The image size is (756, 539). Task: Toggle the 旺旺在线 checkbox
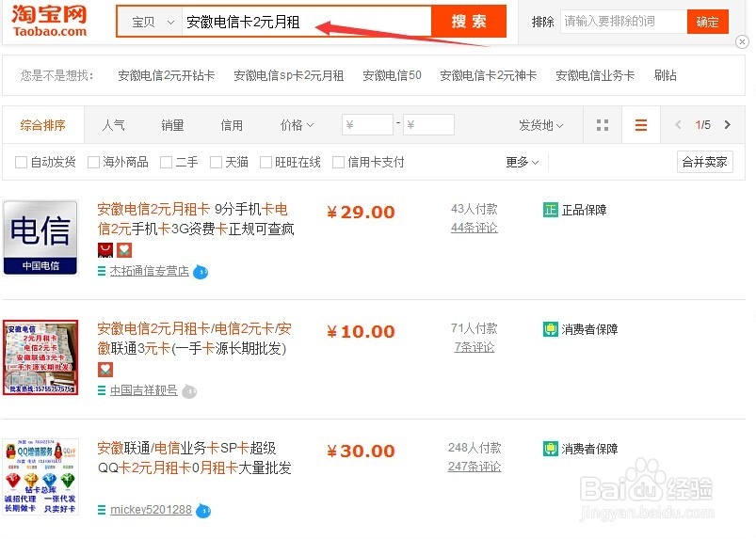(x=265, y=163)
